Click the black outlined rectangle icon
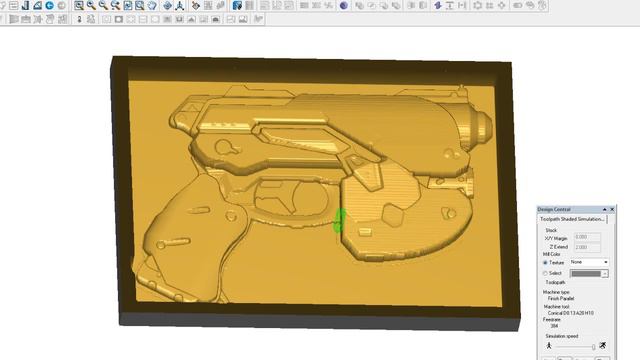 (x=119, y=19)
